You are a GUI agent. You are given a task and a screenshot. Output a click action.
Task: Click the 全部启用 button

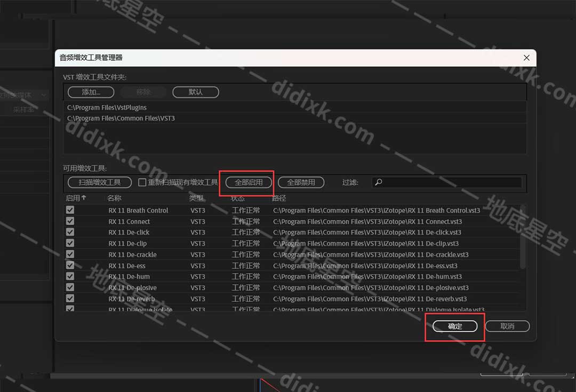(x=249, y=182)
